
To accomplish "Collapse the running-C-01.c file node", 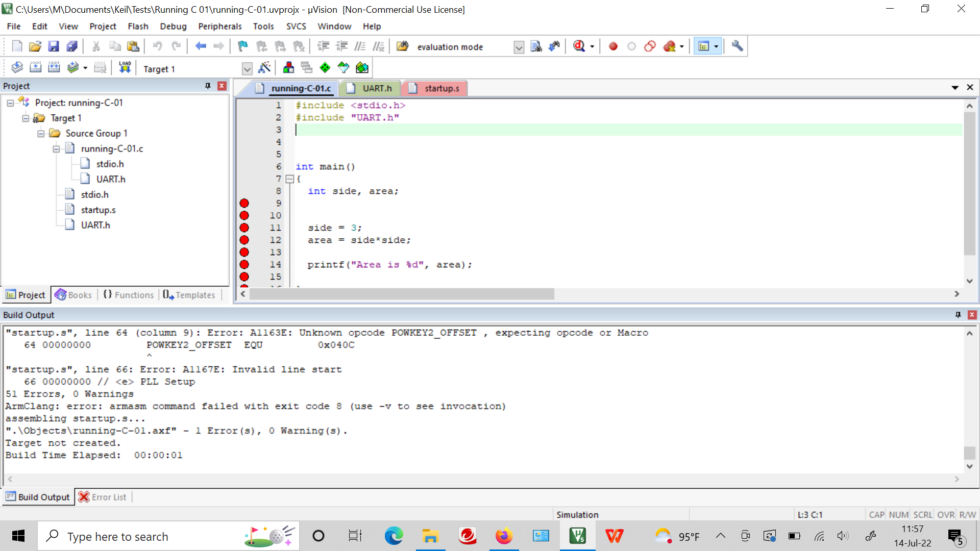I will (x=56, y=149).
